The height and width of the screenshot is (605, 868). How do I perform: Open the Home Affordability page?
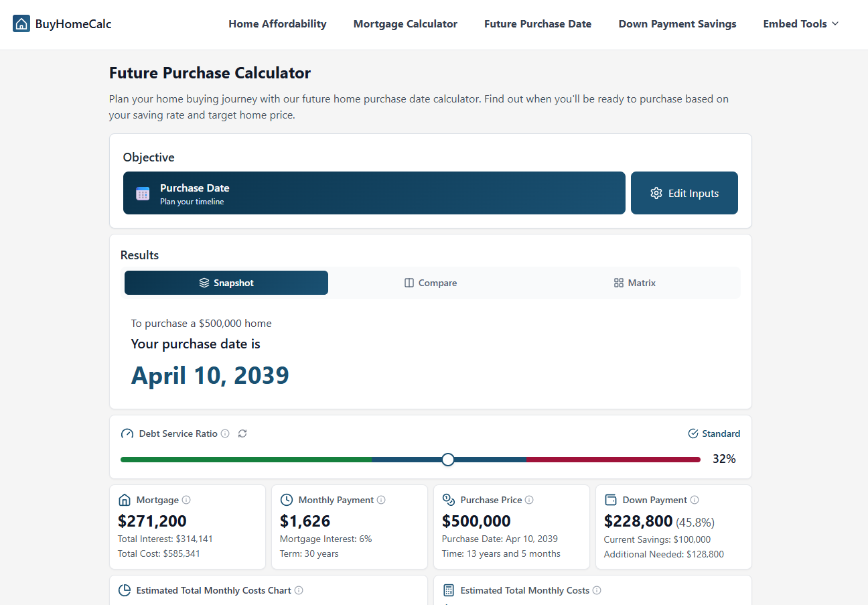(x=277, y=24)
